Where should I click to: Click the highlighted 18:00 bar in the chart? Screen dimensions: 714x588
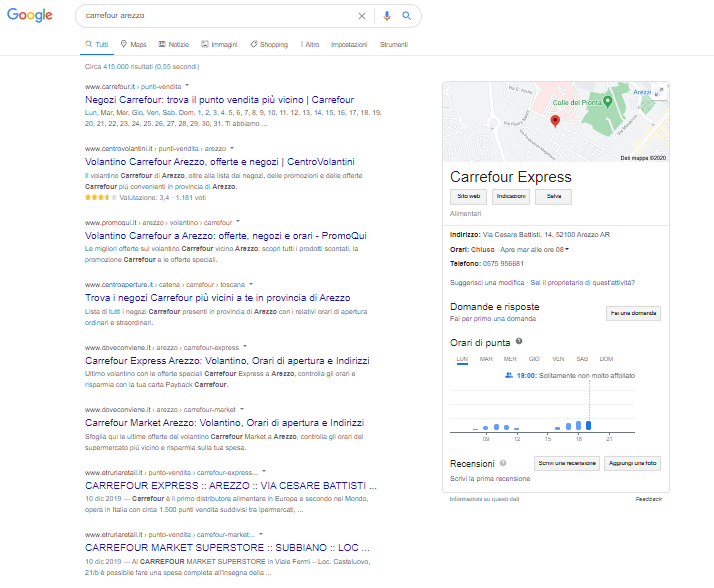[x=588, y=425]
